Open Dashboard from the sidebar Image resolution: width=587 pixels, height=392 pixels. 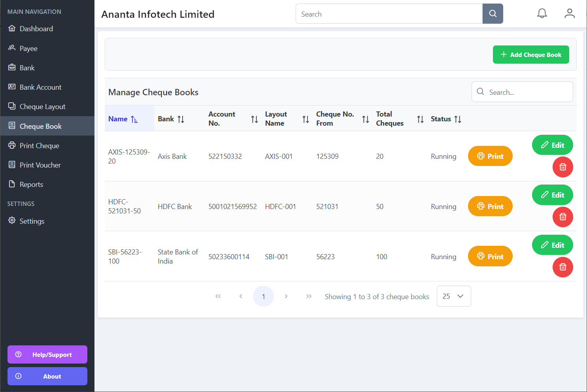pyautogui.click(x=47, y=29)
